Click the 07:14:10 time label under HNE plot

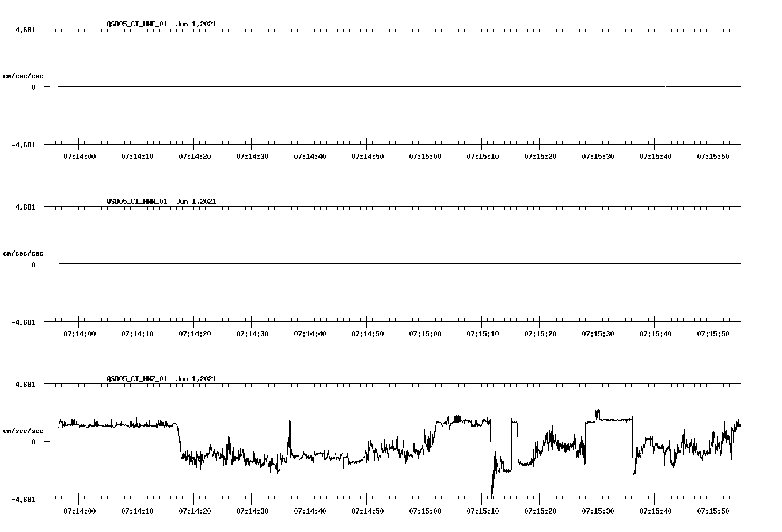click(x=137, y=156)
